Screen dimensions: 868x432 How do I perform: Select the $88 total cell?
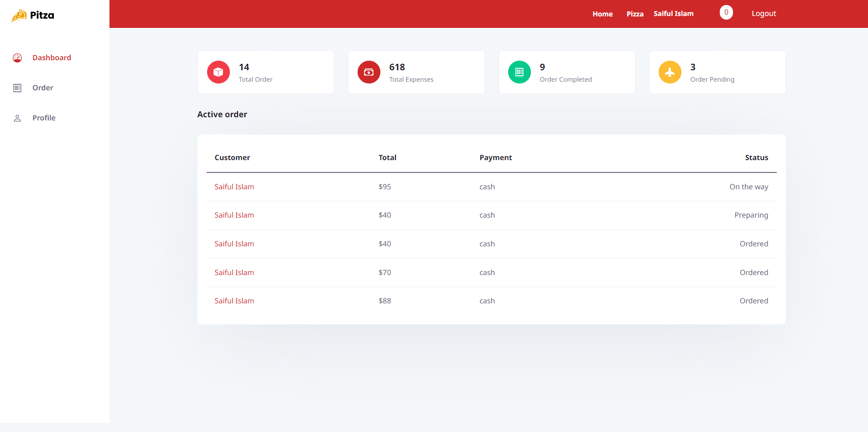click(x=385, y=301)
